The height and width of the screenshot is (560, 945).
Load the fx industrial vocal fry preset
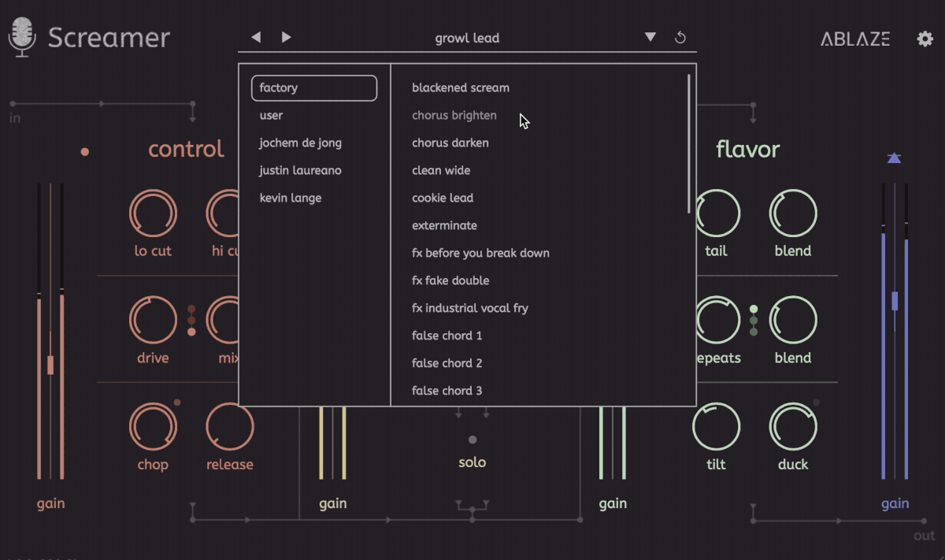coord(470,308)
